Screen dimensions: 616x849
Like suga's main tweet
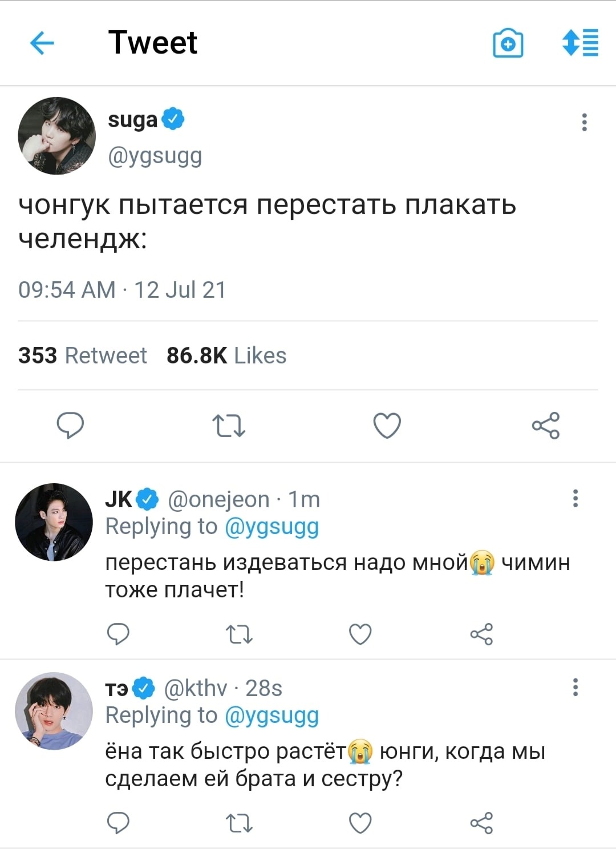click(x=387, y=426)
